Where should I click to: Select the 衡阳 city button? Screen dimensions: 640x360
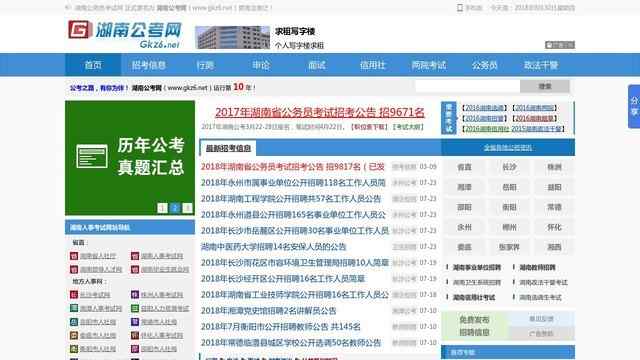(509, 207)
